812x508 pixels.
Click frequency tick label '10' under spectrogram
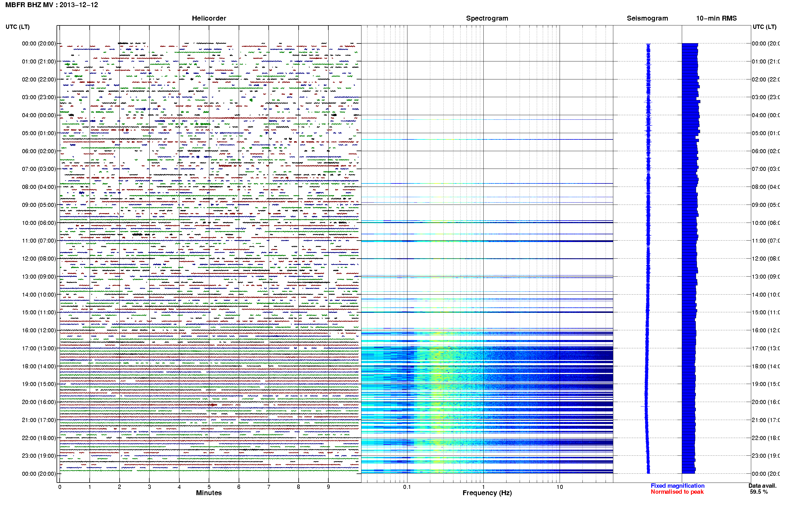[x=560, y=487]
